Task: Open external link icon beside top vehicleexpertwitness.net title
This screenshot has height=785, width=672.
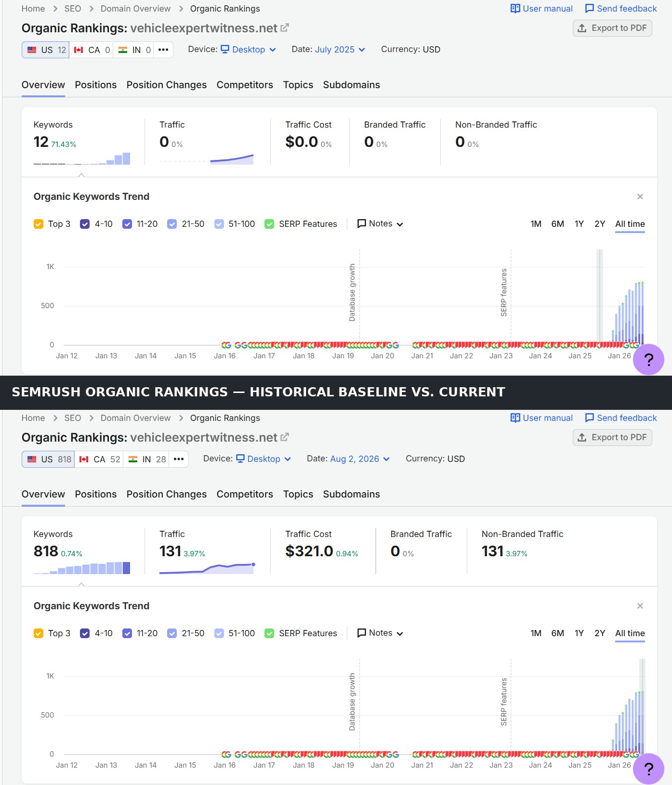Action: click(285, 28)
